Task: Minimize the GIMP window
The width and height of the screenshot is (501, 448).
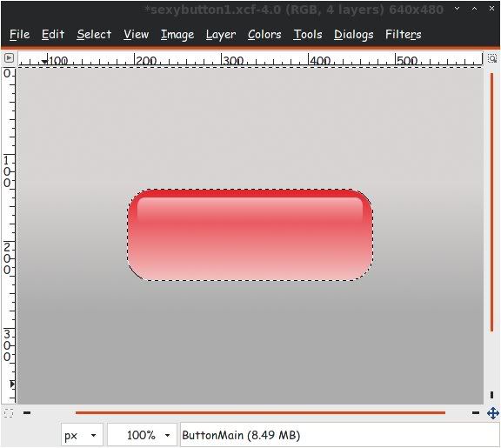Action: (x=458, y=9)
